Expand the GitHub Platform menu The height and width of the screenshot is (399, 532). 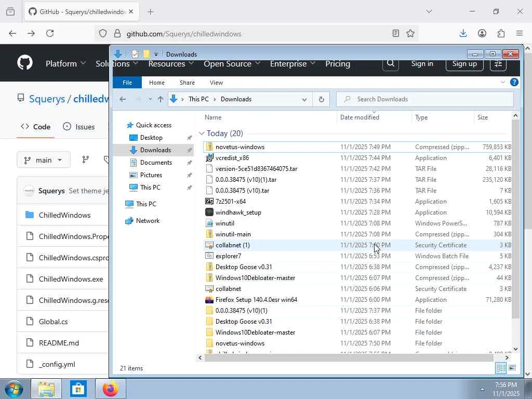point(65,63)
